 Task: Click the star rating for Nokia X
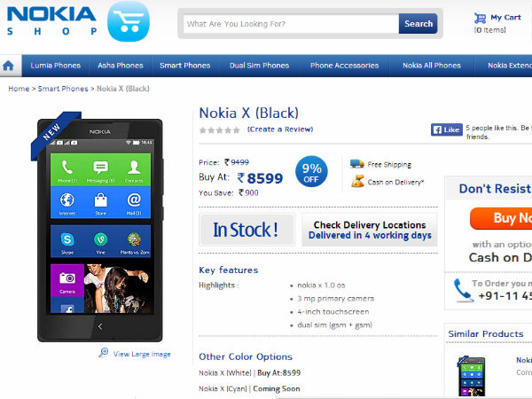coord(220,130)
